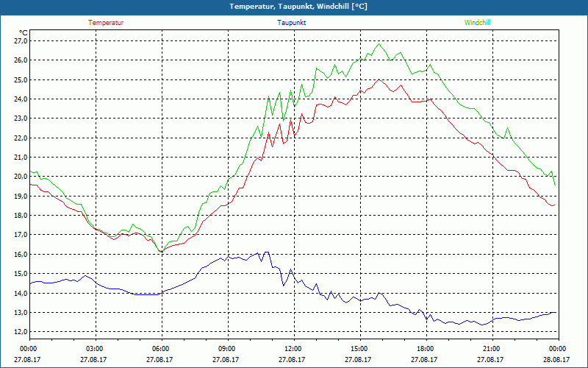Image resolution: width=588 pixels, height=368 pixels.
Task: Click the 25,0 y-axis label
Action: point(21,80)
